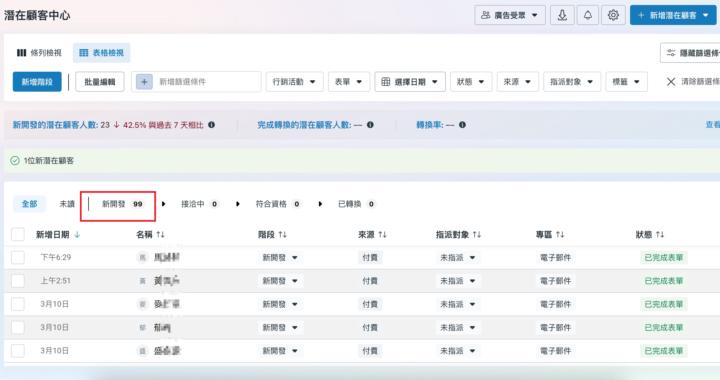This screenshot has height=380, width=720.
Task: Click 清除篩選條件 link
Action: tap(700, 82)
